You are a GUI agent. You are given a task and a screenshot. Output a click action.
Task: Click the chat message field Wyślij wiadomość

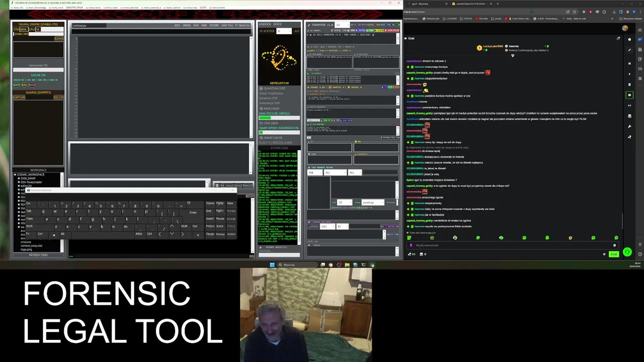pyautogui.click(x=512, y=245)
